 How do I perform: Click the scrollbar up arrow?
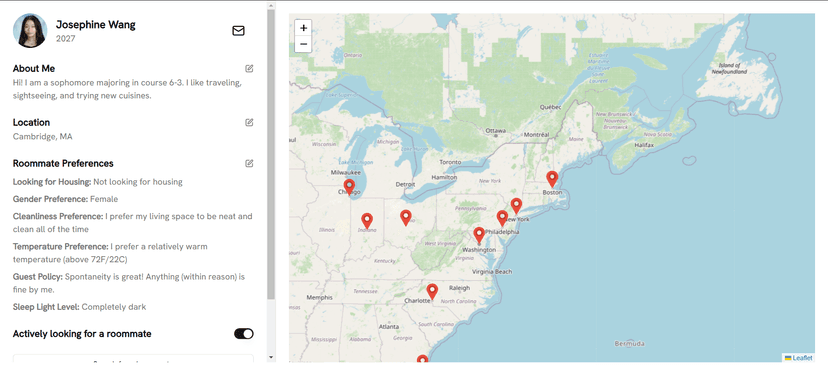(271, 6)
